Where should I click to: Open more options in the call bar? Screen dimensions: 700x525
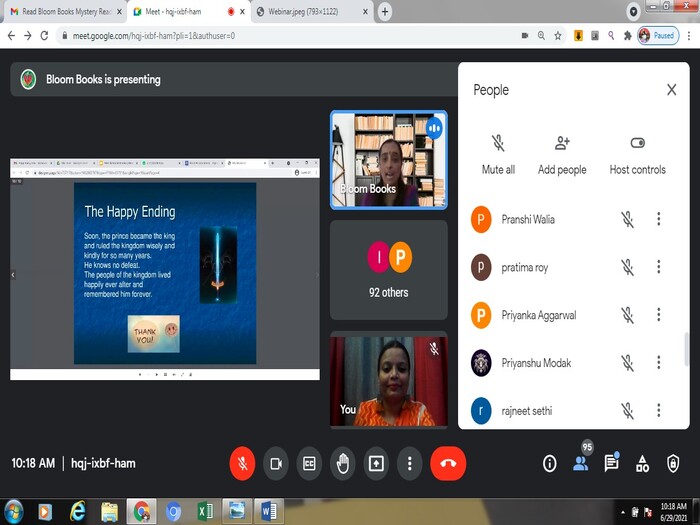[x=409, y=463]
